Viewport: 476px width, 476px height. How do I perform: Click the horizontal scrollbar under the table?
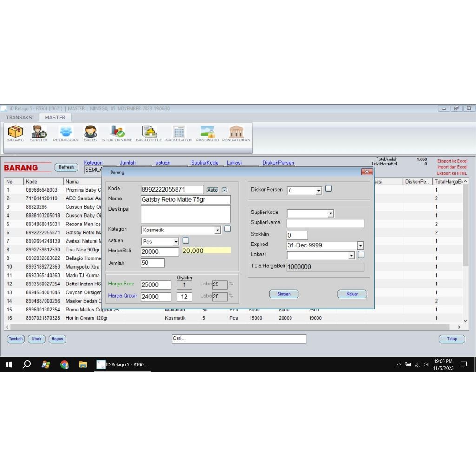point(232,327)
